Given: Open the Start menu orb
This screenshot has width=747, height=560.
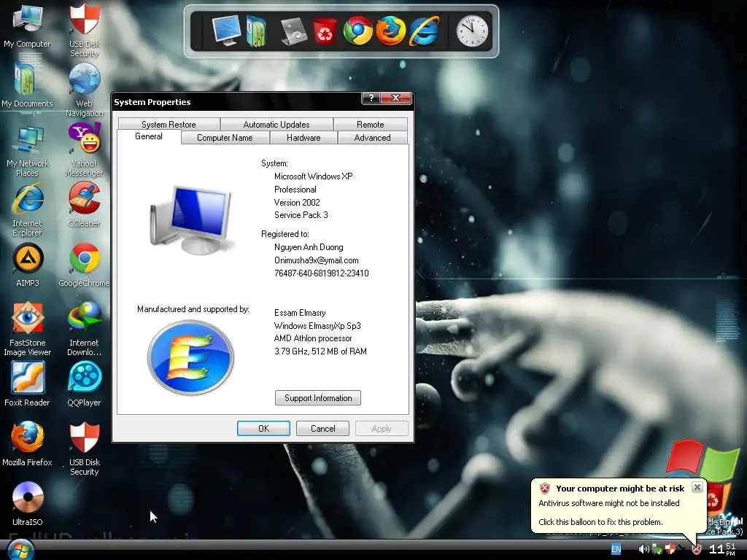Looking at the screenshot, I should pos(20,550).
